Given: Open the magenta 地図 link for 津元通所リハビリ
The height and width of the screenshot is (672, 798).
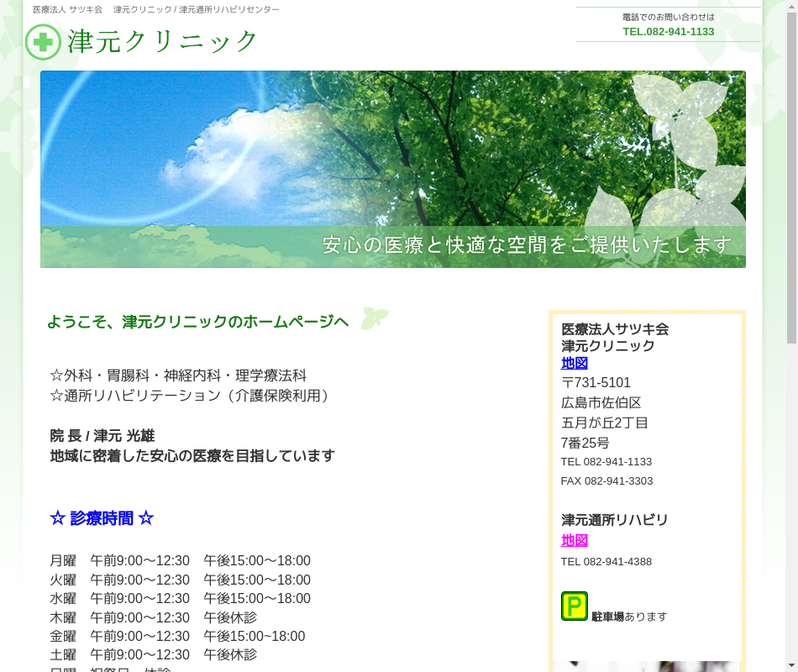Looking at the screenshot, I should (575, 541).
